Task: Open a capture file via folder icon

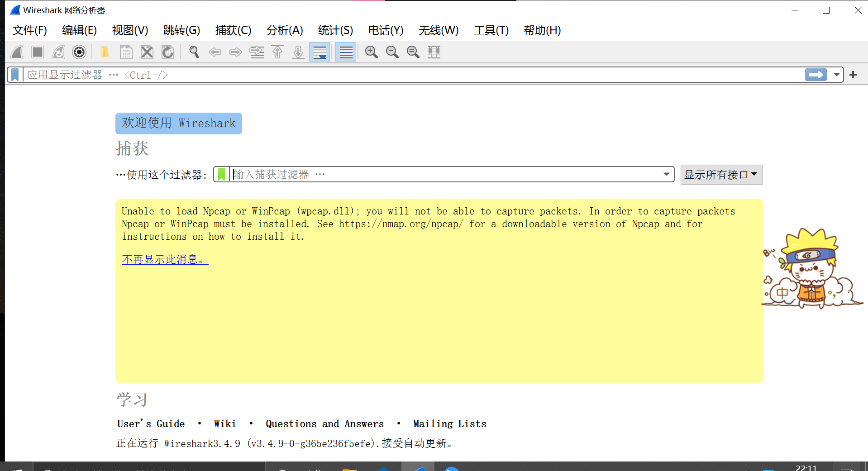Action: pos(105,52)
